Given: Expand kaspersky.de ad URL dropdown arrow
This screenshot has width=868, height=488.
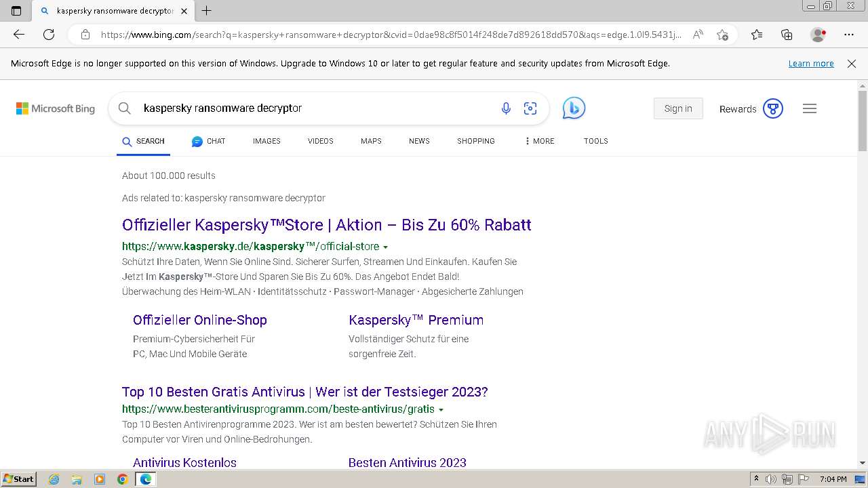Looking at the screenshot, I should click(385, 247).
